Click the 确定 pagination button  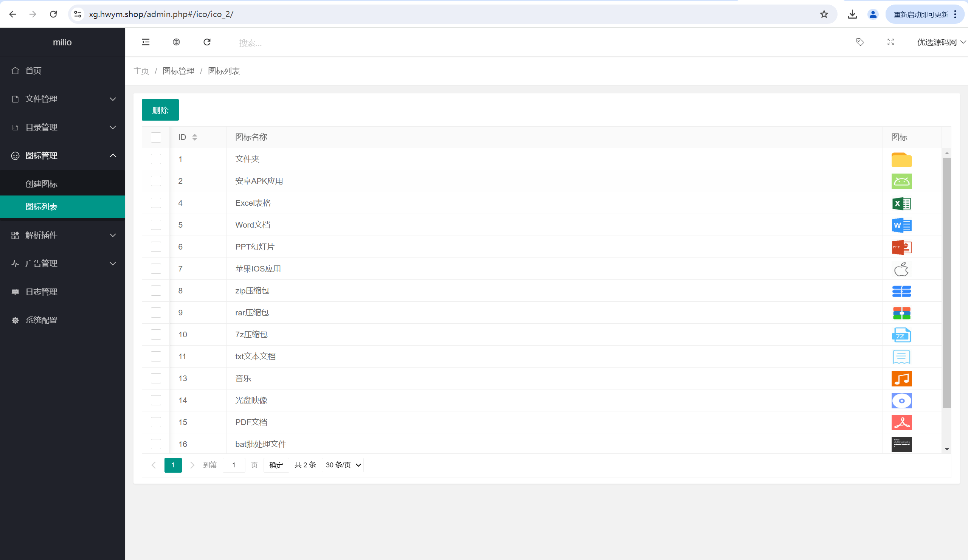[x=276, y=465]
